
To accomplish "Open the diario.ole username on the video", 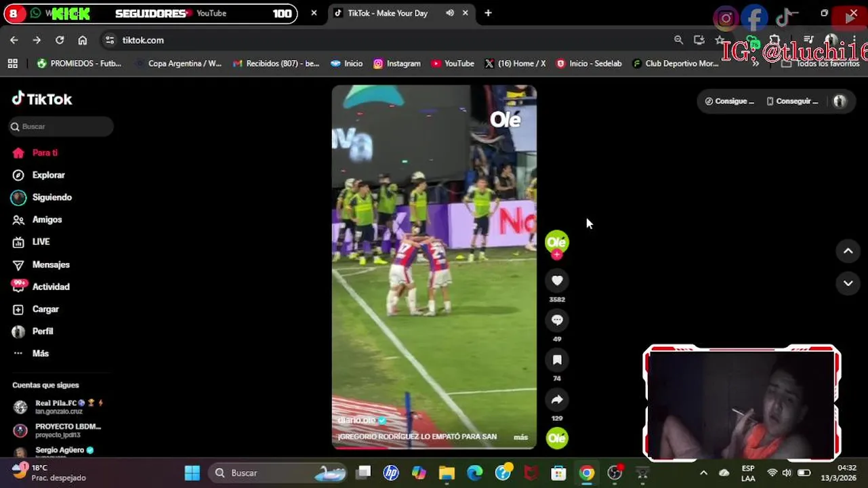I will tap(356, 420).
